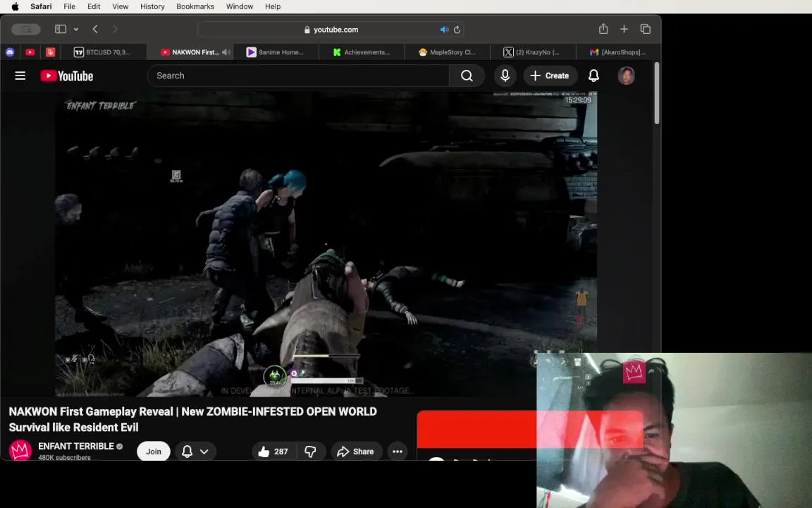This screenshot has width=812, height=508.
Task: Go to YouTube home via logo
Action: tap(66, 75)
